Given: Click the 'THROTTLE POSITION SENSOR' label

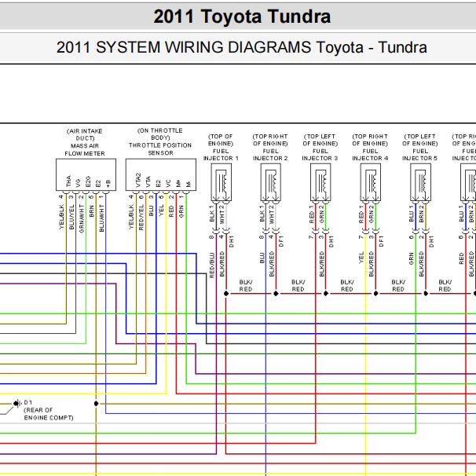Looking at the screenshot, I should coord(160,149).
